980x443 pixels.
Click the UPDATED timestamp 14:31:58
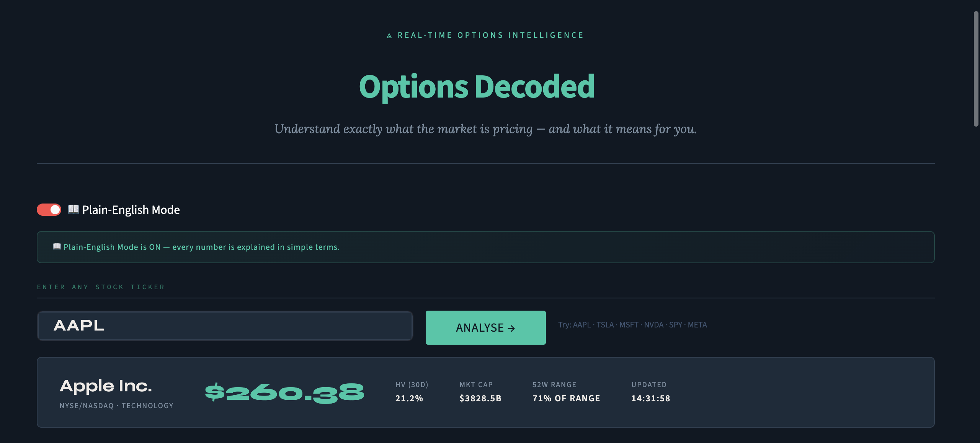coord(650,398)
